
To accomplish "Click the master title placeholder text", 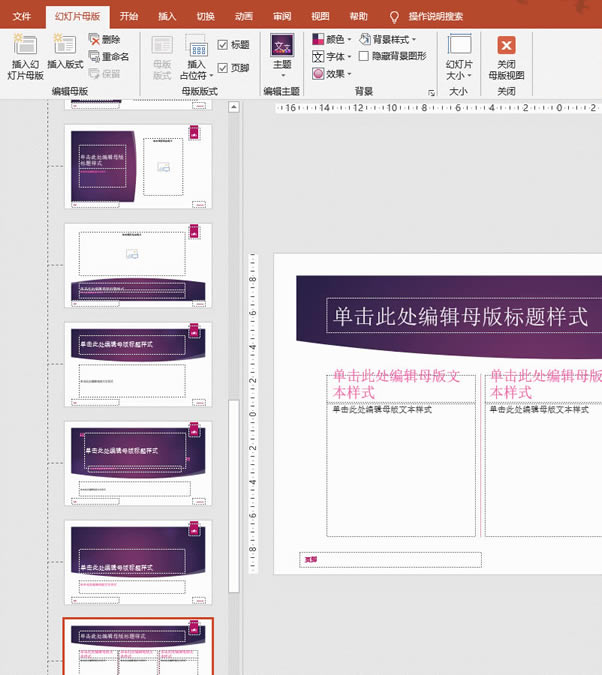I will [x=460, y=317].
